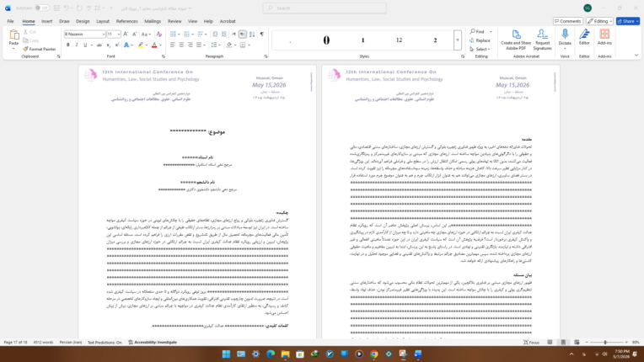
Task: Switch to the Layout tab
Action: pyautogui.click(x=103, y=21)
